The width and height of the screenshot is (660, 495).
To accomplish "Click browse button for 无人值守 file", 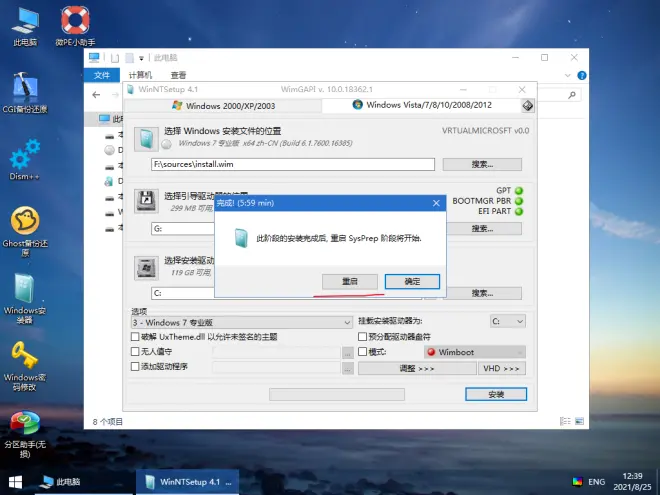I will point(348,354).
